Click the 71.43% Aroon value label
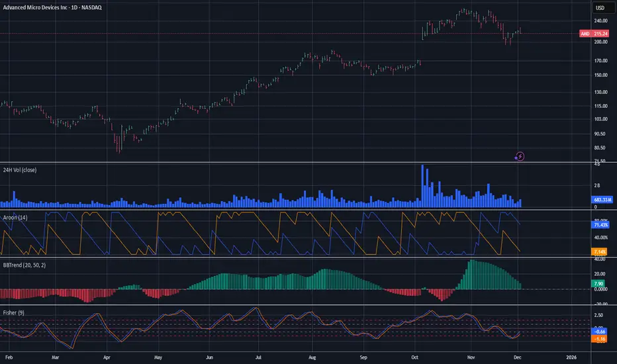The image size is (617, 364). (600, 225)
